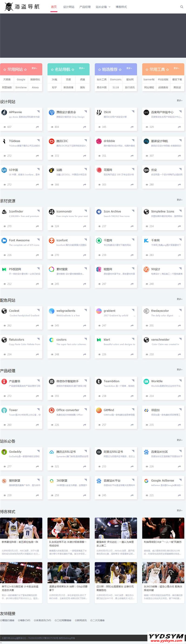The width and height of the screenshot is (186, 644).
Task: Click the Teambition logo icon
Action: (x=99, y=381)
